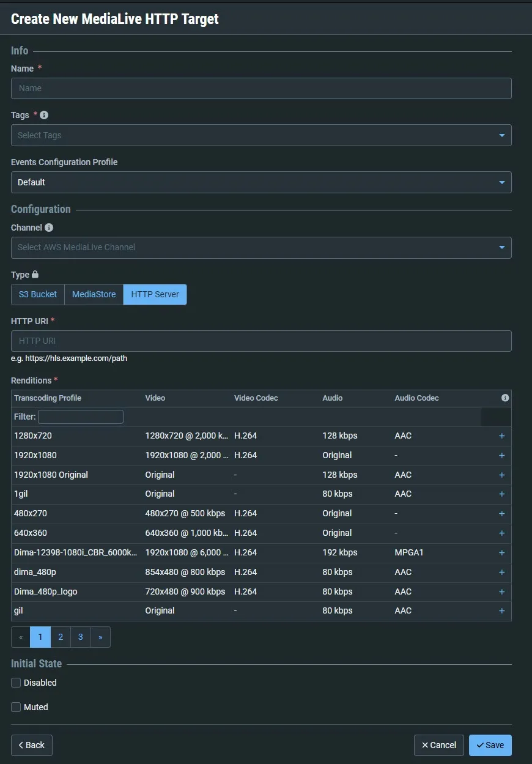
Task: Click the Transcoding Profile column header
Action: point(48,398)
